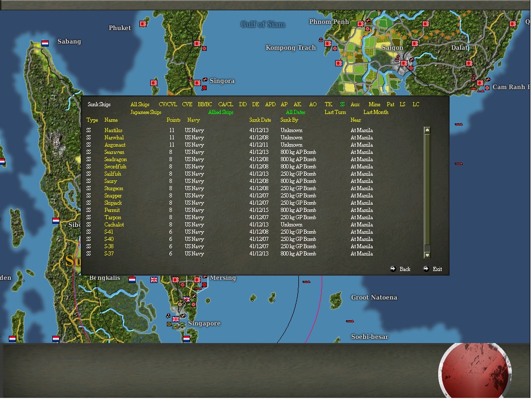Filter sunk ships by Aux type
This screenshot has height=399, width=532.
pyautogui.click(x=355, y=105)
